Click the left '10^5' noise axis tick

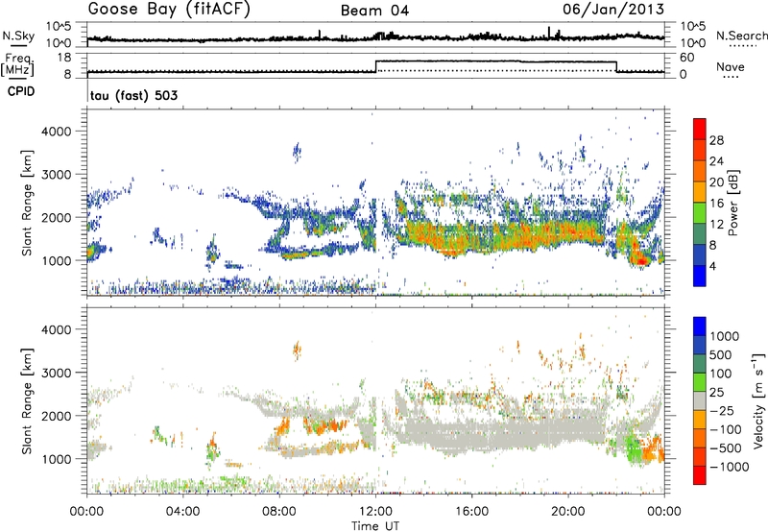[59, 27]
